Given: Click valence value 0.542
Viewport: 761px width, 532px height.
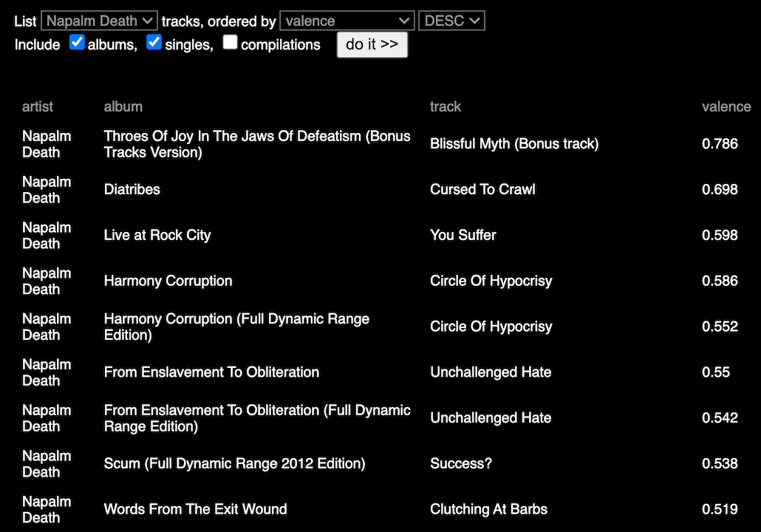Looking at the screenshot, I should (x=720, y=418).
